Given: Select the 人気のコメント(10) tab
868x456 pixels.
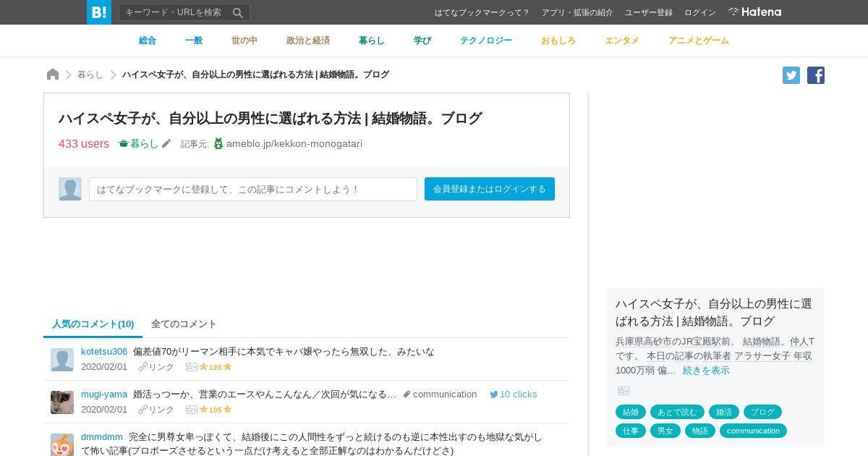Looking at the screenshot, I should [x=93, y=324].
